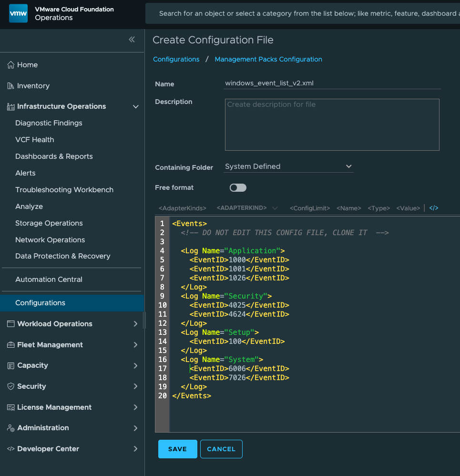Expand Fleet Management chevron
Image resolution: width=460 pixels, height=476 pixels.
[x=135, y=345]
